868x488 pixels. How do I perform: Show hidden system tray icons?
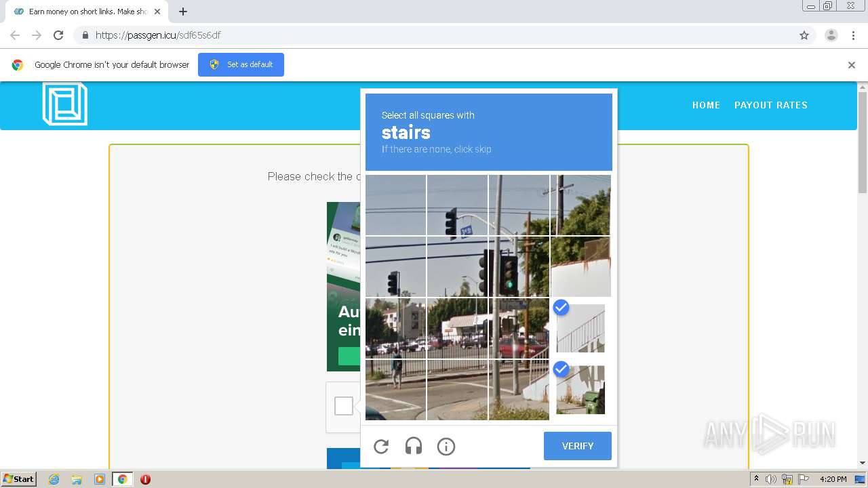pyautogui.click(x=756, y=479)
